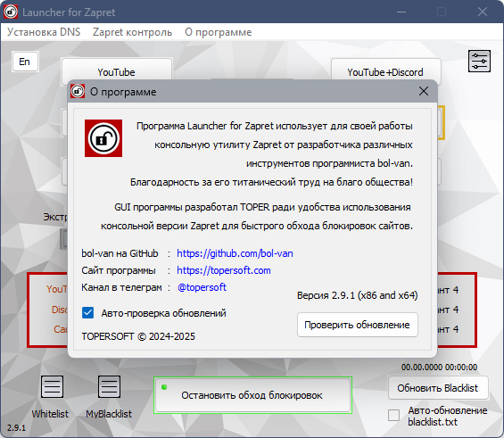Image resolution: width=504 pixels, height=438 pixels.
Task: Open the MyBlacklist file icon
Action: point(109,387)
